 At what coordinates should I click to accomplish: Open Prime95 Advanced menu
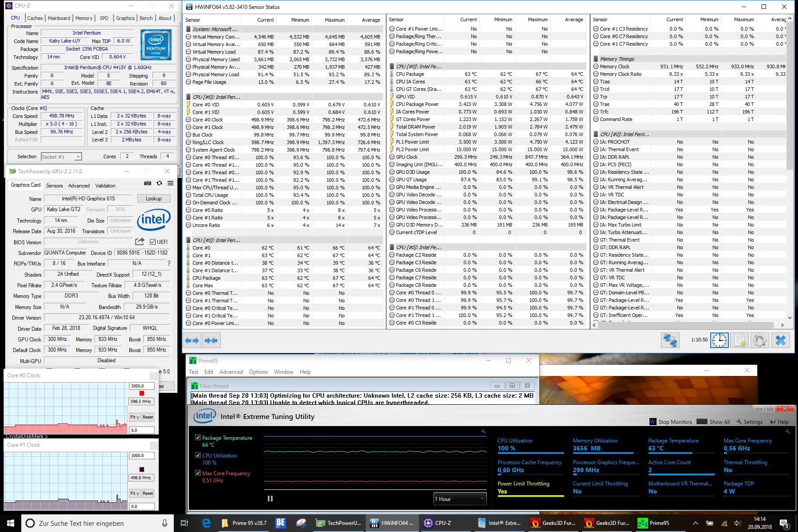click(231, 372)
